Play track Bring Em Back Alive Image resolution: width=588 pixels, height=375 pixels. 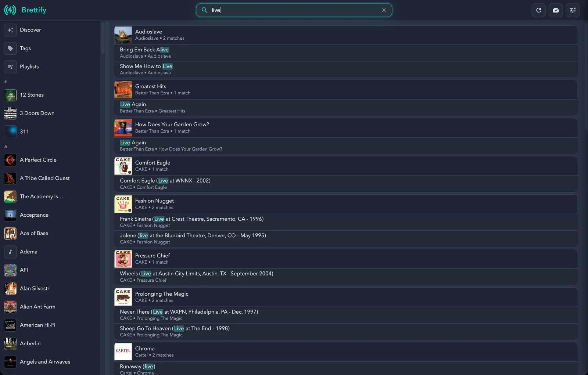346,53
